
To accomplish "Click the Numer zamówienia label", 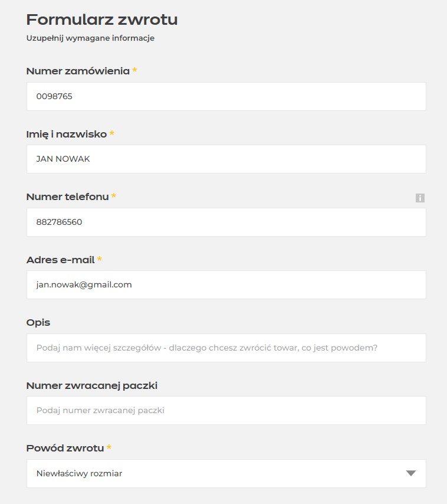I will coord(78,71).
